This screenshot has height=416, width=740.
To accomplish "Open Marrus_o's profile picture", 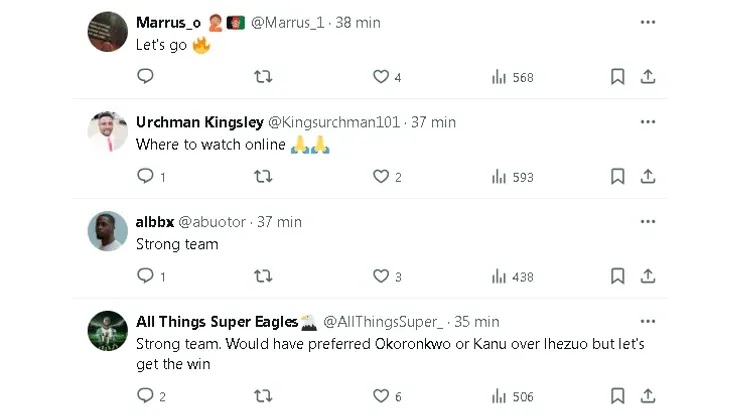I will click(x=106, y=32).
